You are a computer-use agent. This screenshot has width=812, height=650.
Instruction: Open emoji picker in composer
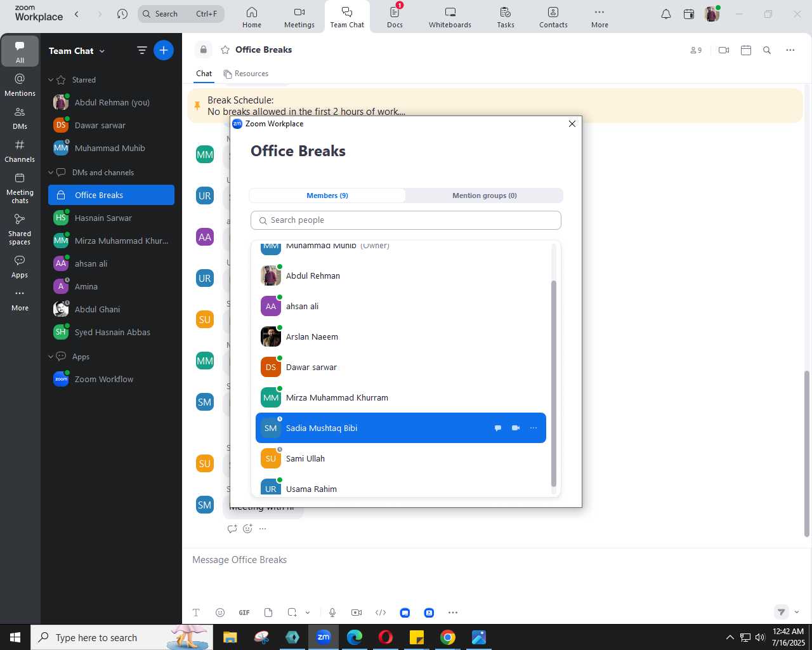click(220, 613)
